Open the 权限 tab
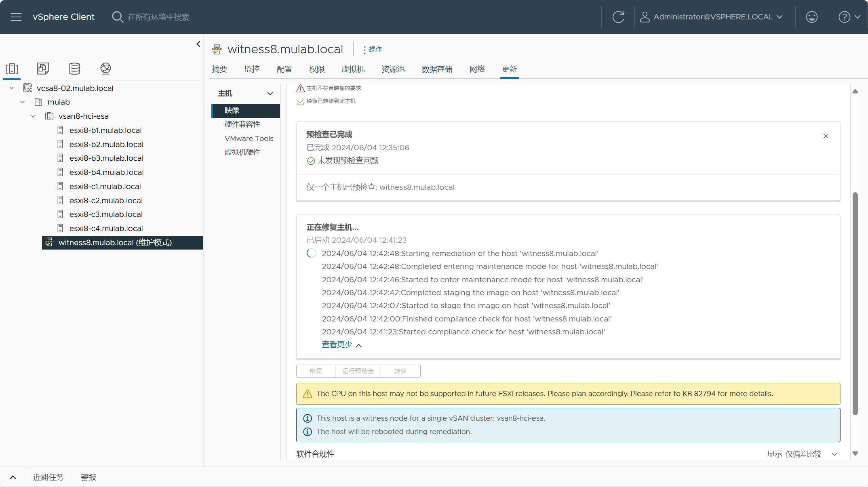This screenshot has height=487, width=868. (x=316, y=69)
